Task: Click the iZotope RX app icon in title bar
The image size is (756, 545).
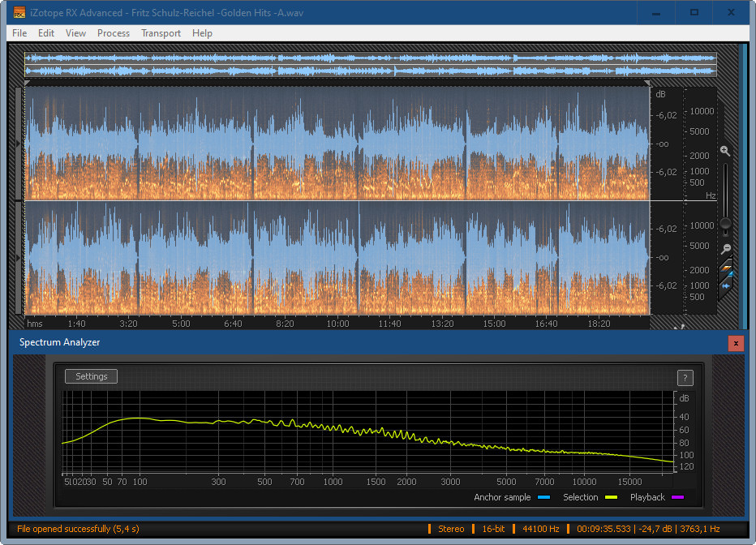Action: pos(19,12)
